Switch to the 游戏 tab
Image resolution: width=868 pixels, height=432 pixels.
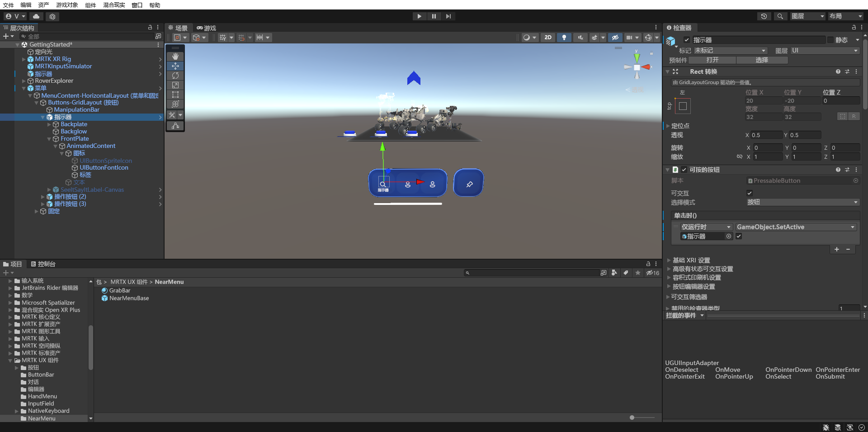click(206, 28)
